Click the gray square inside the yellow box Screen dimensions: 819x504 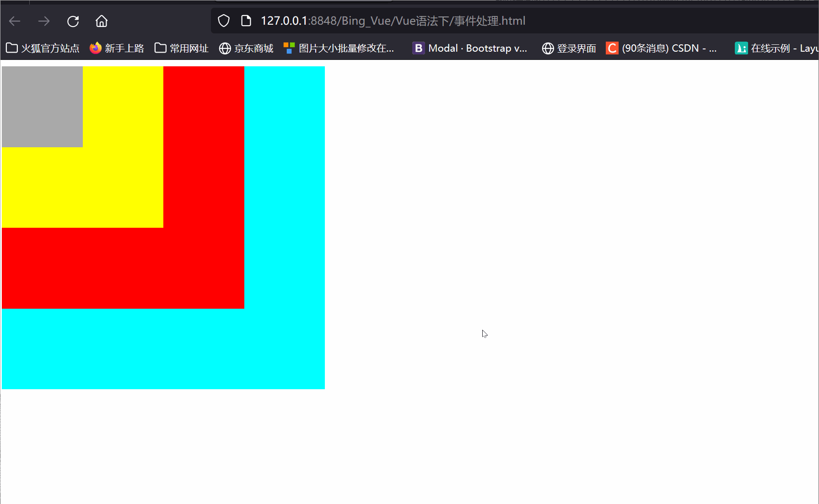click(x=42, y=106)
